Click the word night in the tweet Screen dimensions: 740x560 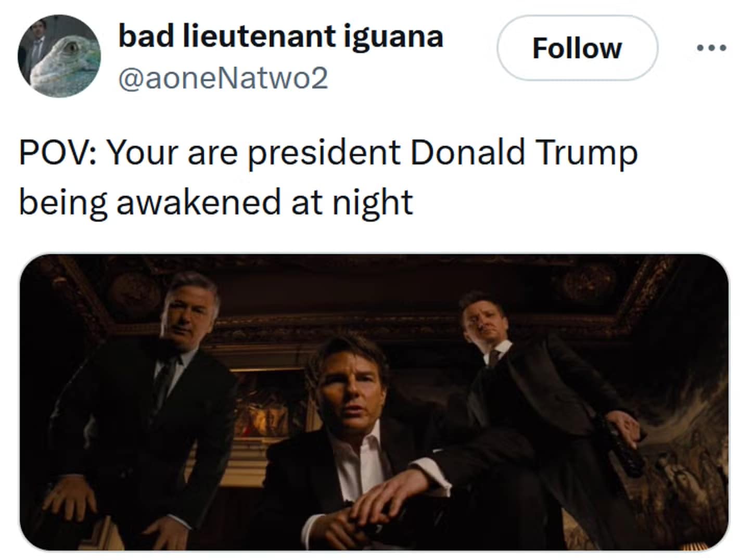pos(372,203)
